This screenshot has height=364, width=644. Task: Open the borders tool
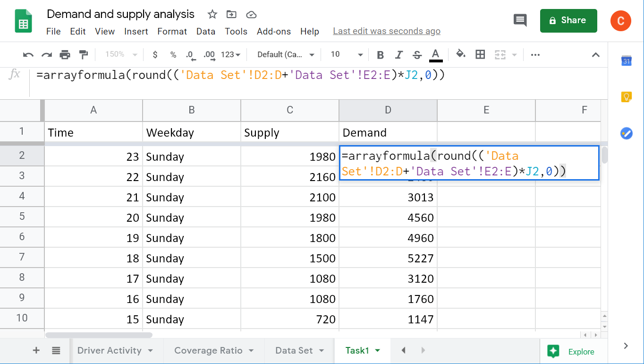pos(480,54)
